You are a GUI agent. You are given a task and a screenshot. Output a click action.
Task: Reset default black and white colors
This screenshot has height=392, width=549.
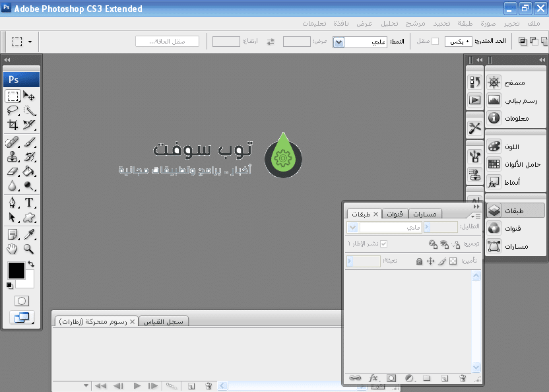[10, 286]
